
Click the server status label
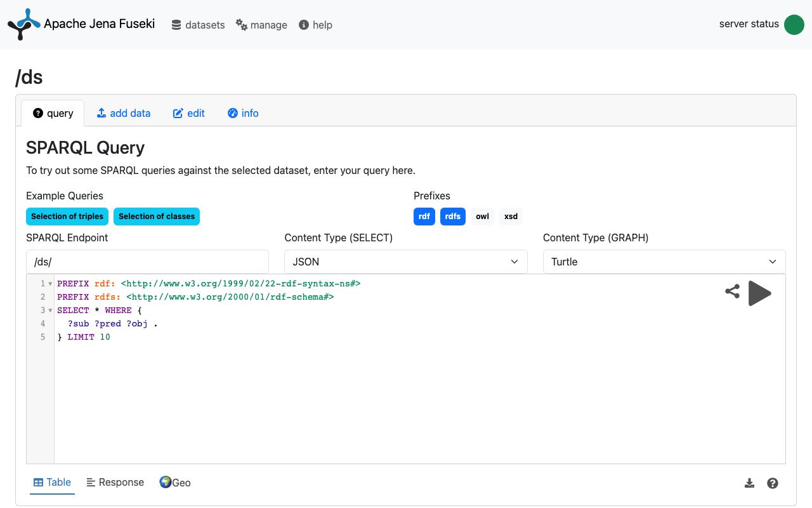(749, 24)
